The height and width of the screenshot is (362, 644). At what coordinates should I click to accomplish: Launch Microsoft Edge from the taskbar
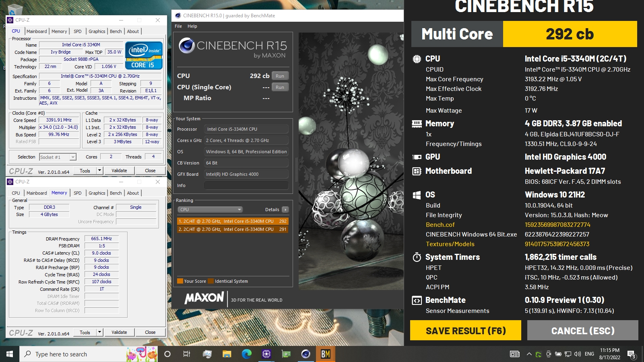point(246,354)
